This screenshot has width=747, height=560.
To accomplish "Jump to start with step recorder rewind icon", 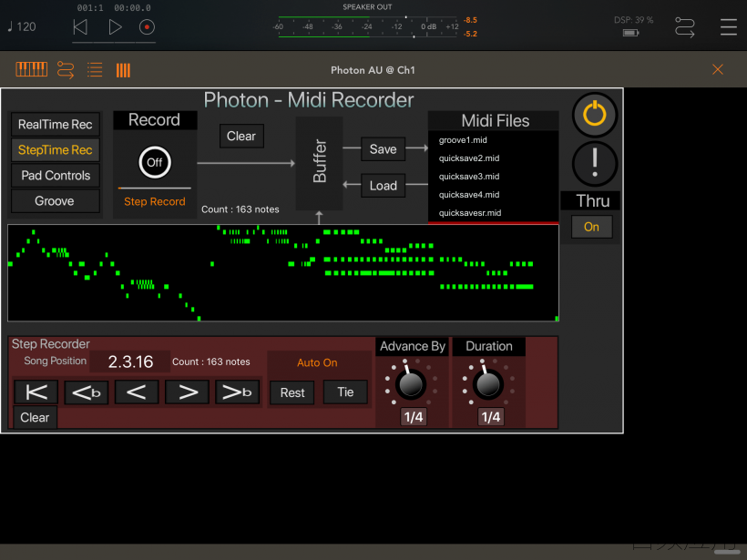I will (x=36, y=392).
